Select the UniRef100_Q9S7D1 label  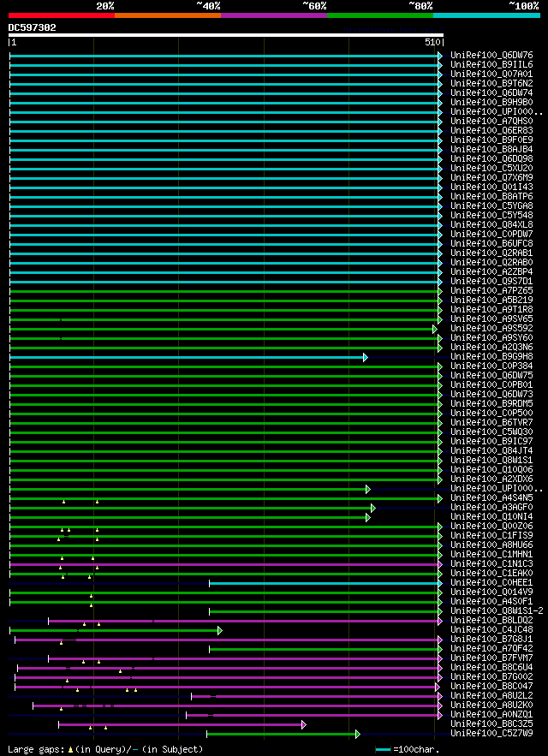pos(491,282)
